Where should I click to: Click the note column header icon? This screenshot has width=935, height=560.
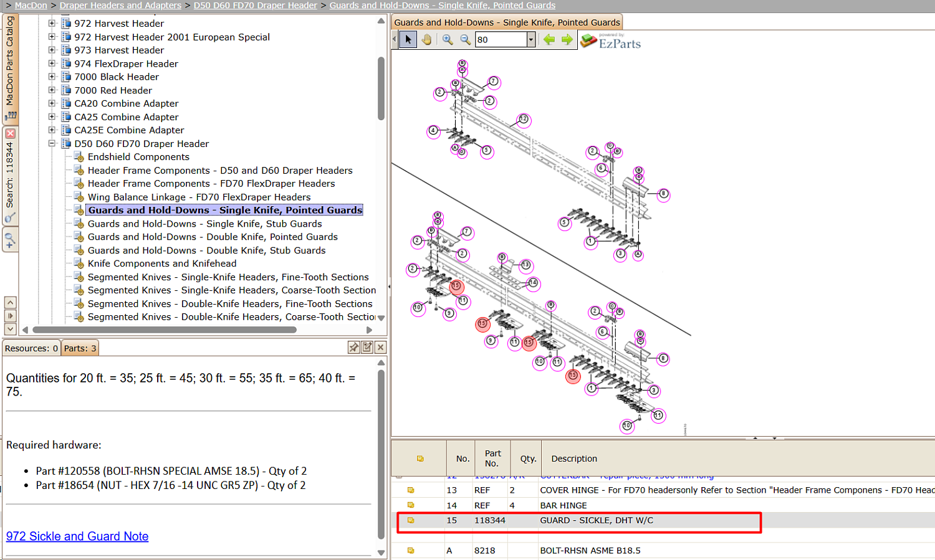[420, 458]
